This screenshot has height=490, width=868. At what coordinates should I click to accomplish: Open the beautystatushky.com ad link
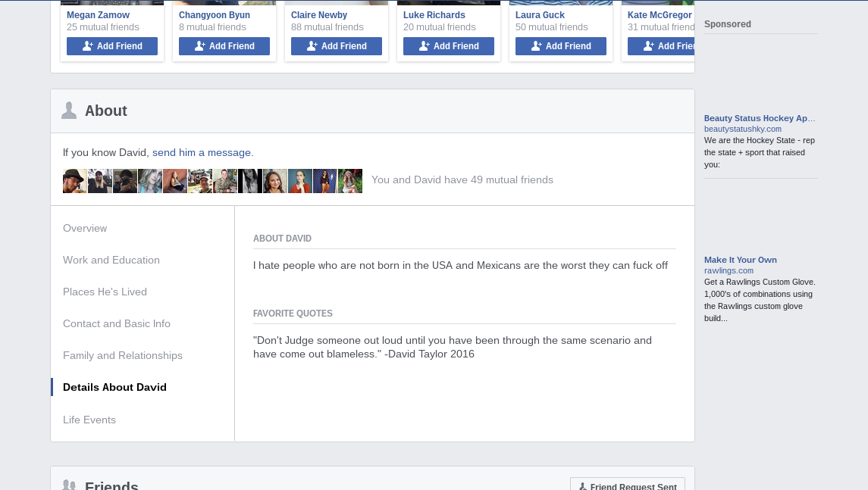tap(743, 129)
